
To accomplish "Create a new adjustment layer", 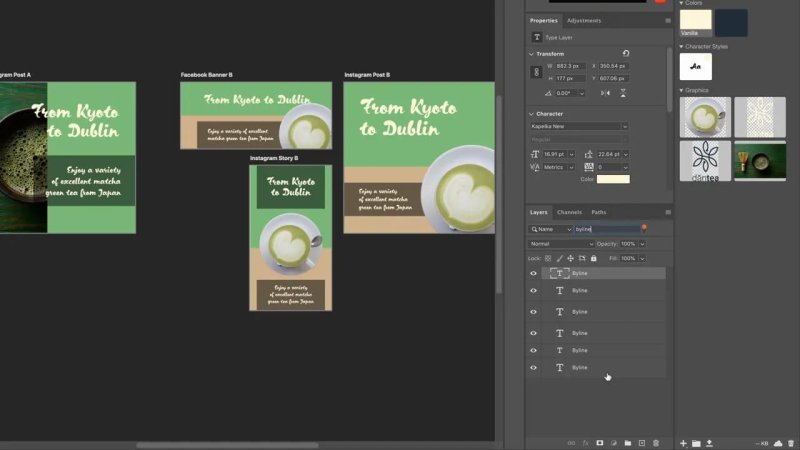I will pos(614,443).
